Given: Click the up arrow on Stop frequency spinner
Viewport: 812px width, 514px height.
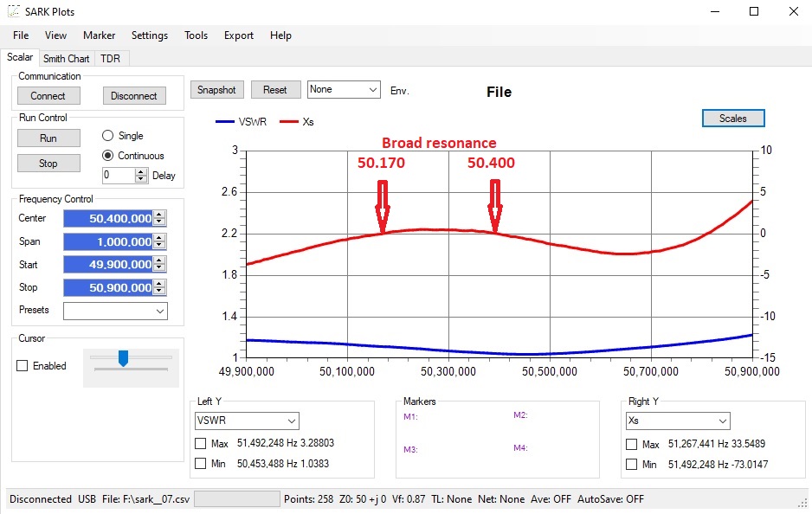Looking at the screenshot, I should 159,284.
